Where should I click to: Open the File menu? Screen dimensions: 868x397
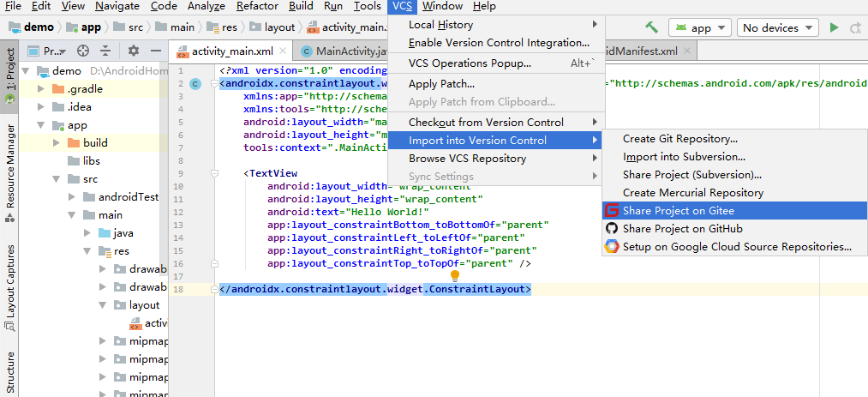click(x=12, y=6)
